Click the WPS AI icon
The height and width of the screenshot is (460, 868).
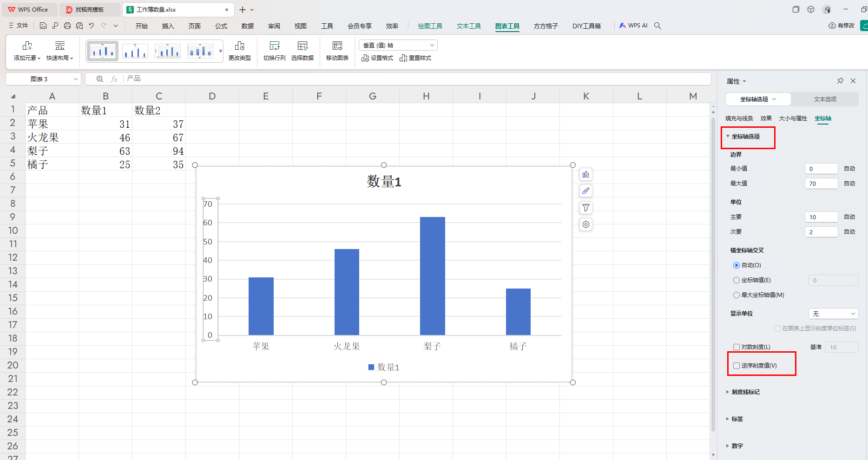633,26
